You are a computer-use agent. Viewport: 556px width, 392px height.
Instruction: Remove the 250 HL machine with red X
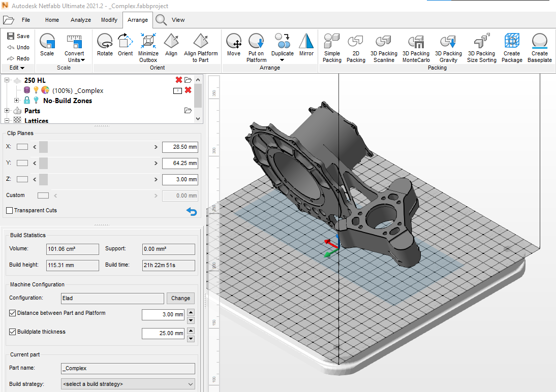click(x=179, y=80)
